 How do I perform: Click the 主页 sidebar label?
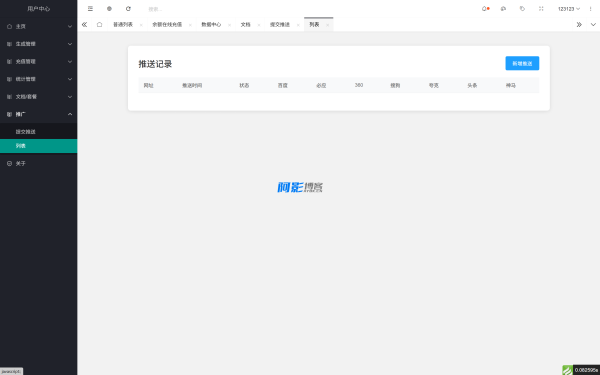coord(21,26)
